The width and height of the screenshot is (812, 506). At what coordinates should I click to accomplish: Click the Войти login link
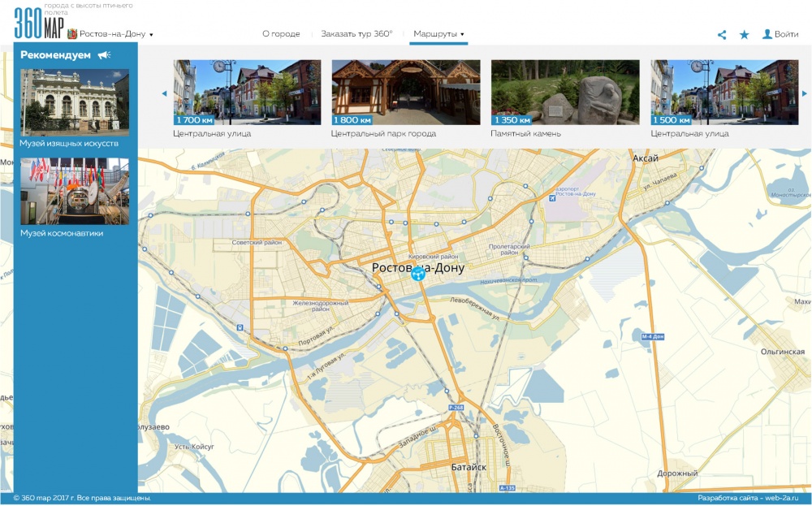(x=780, y=34)
